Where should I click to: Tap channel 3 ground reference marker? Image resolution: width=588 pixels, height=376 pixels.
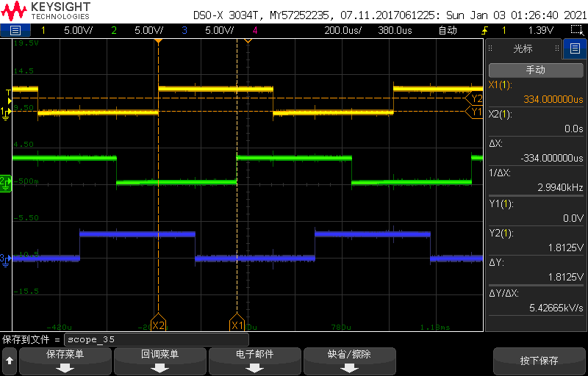point(5,259)
